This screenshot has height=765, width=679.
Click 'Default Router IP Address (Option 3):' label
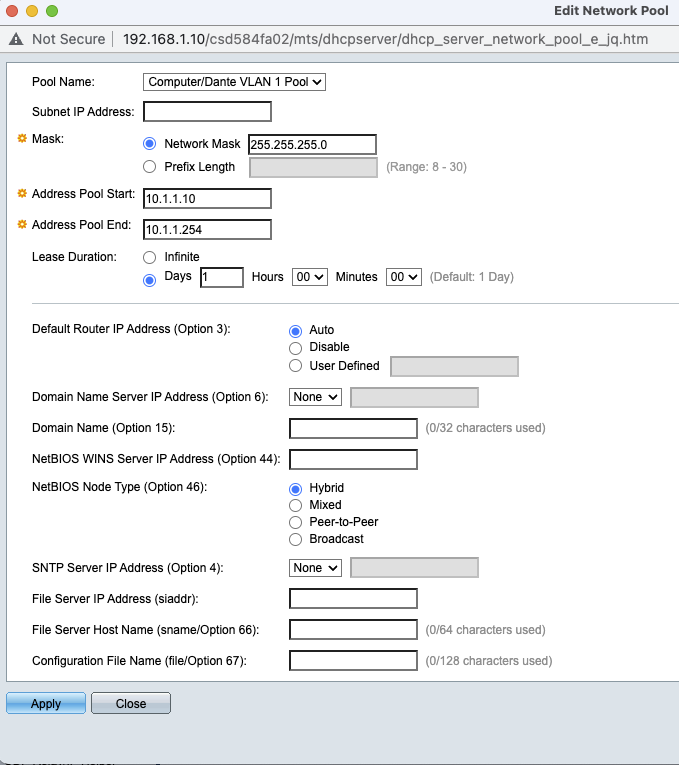tap(131, 329)
